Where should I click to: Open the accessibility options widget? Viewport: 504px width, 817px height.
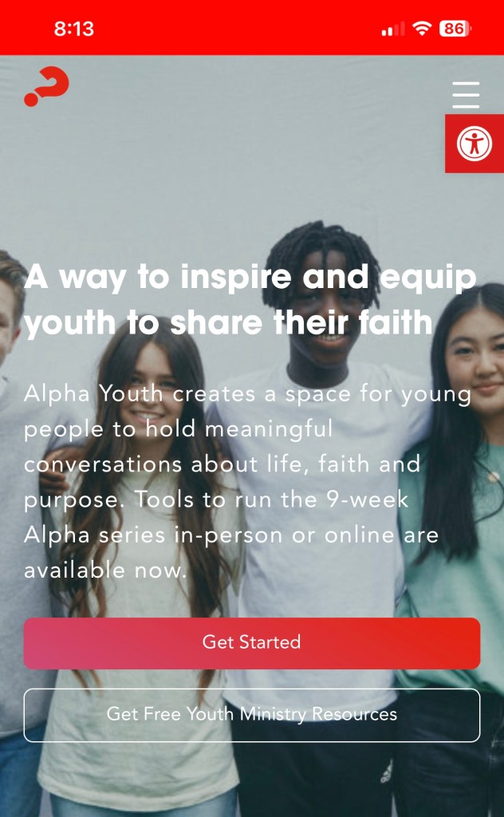click(474, 144)
